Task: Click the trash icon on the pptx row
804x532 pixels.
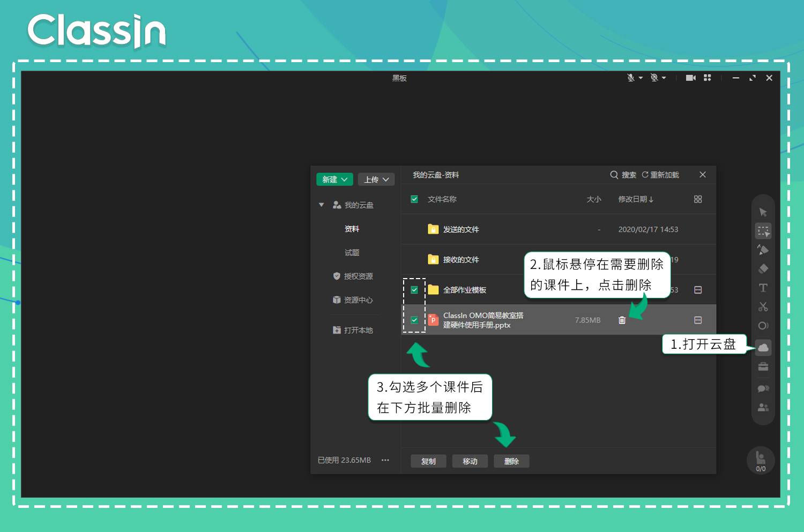Action: click(622, 320)
